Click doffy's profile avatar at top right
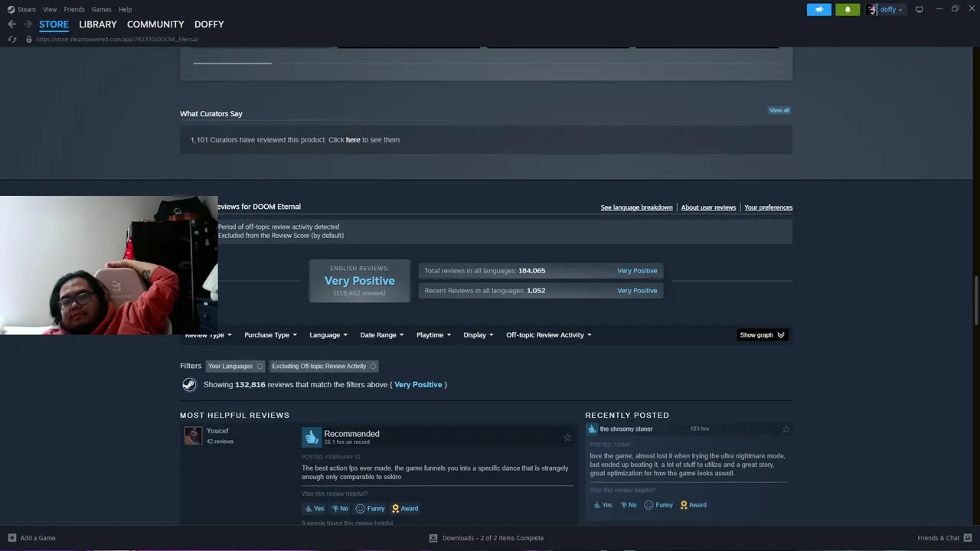Image resolution: width=980 pixels, height=551 pixels. [872, 9]
